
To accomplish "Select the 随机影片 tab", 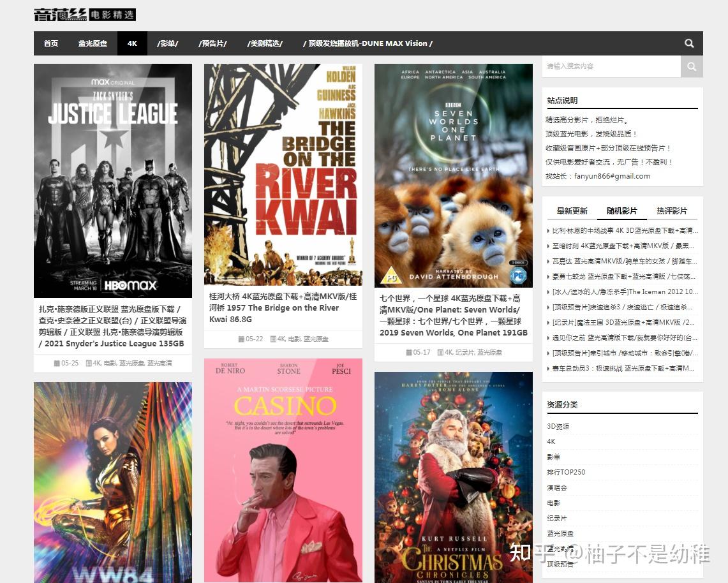I will pyautogui.click(x=621, y=210).
